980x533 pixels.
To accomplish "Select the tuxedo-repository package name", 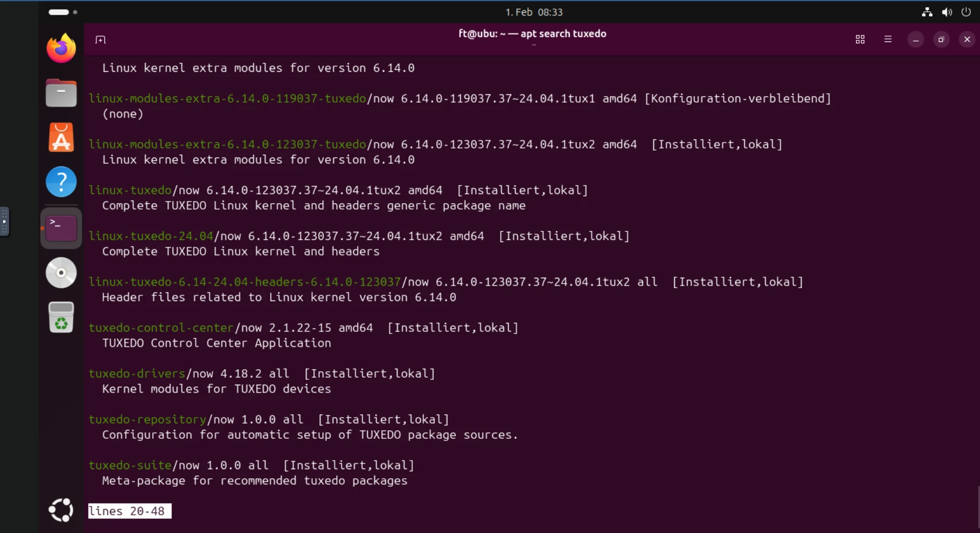I will click(x=147, y=419).
